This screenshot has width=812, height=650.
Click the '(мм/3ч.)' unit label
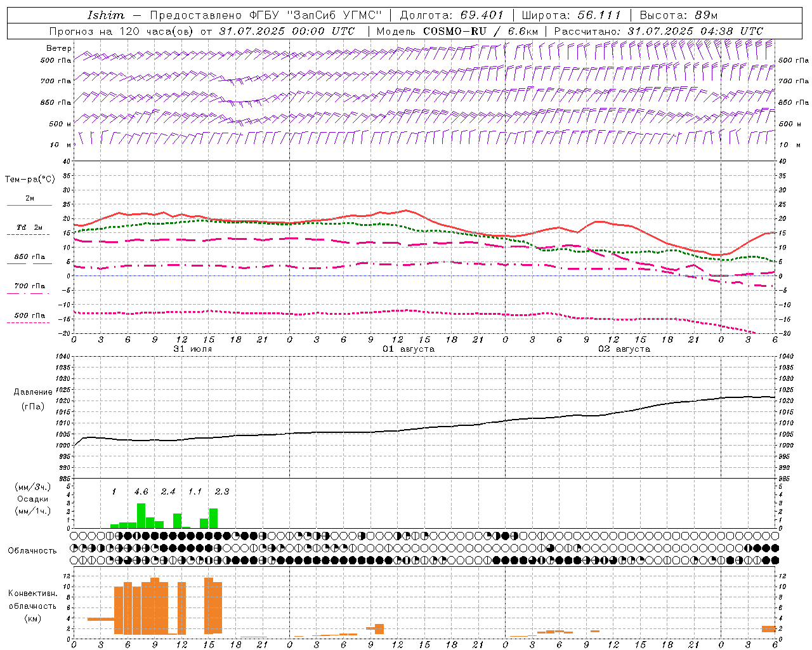pos(32,487)
